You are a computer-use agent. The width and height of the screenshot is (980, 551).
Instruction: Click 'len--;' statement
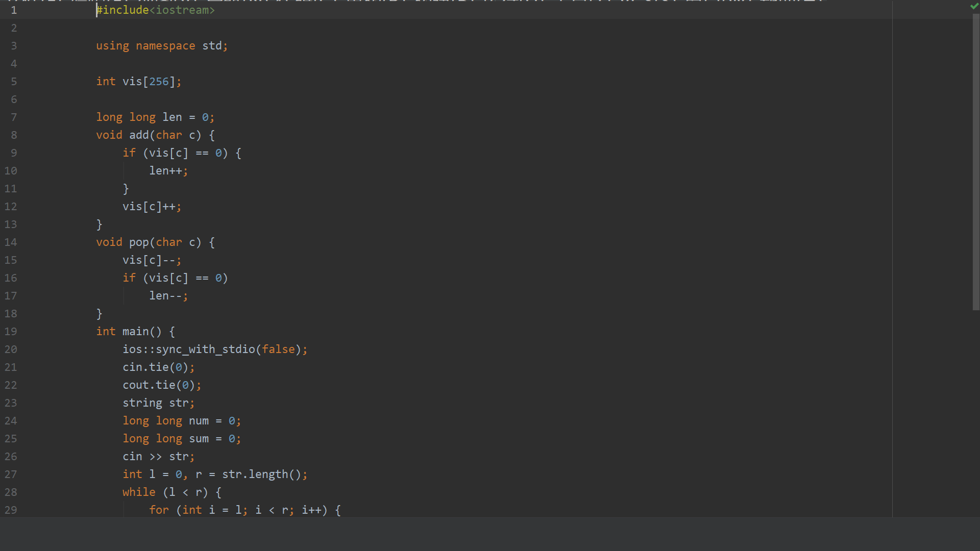point(168,296)
